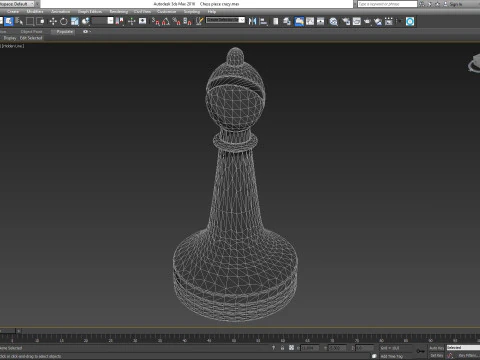Choose Rectangular Selection Region tool
This screenshot has width=480, height=360.
tap(30, 21)
